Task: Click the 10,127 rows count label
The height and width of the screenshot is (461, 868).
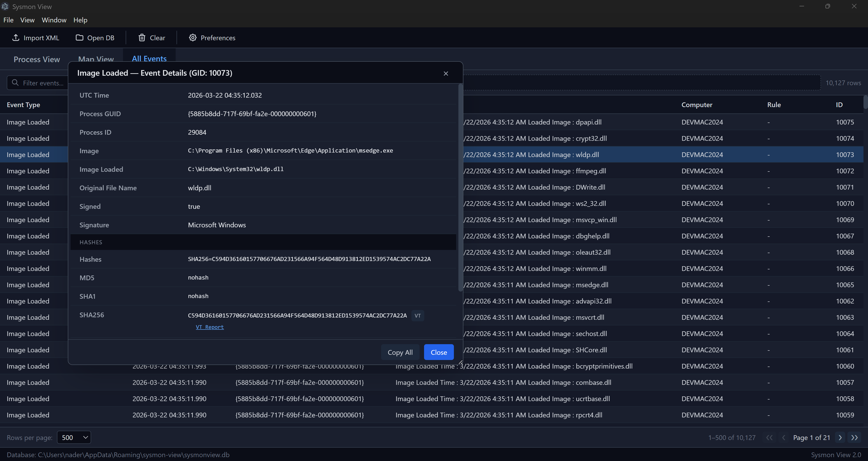Action: tap(843, 83)
